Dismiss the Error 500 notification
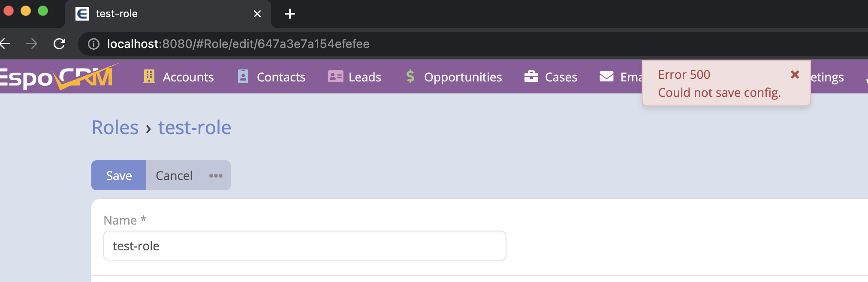Image resolution: width=868 pixels, height=282 pixels. point(795,75)
